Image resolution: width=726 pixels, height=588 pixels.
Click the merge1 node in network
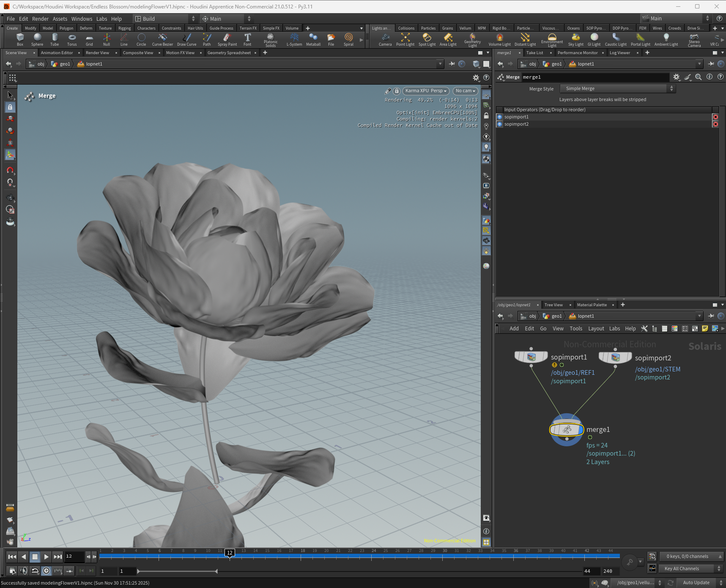566,430
